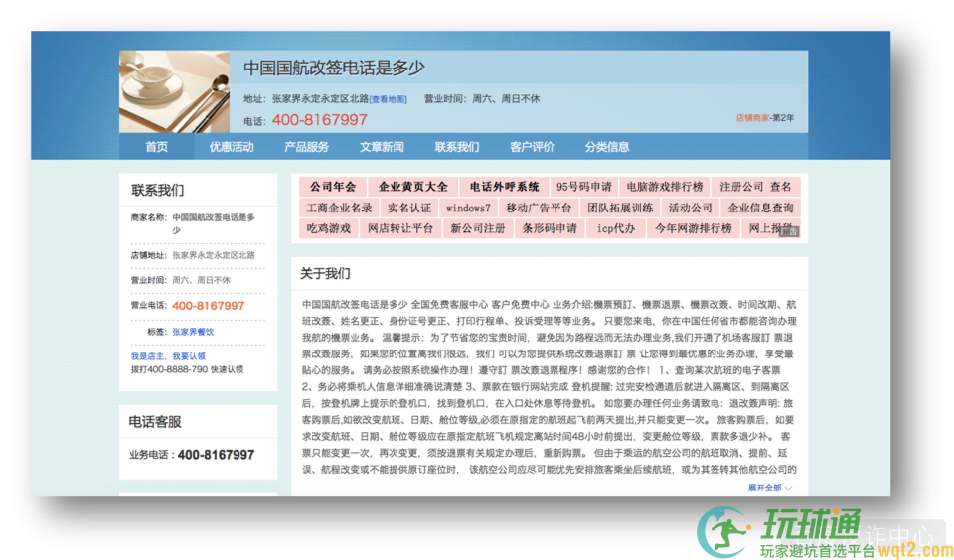Click 我是店主，我要认领 link
The width and height of the screenshot is (954, 560).
point(168,356)
